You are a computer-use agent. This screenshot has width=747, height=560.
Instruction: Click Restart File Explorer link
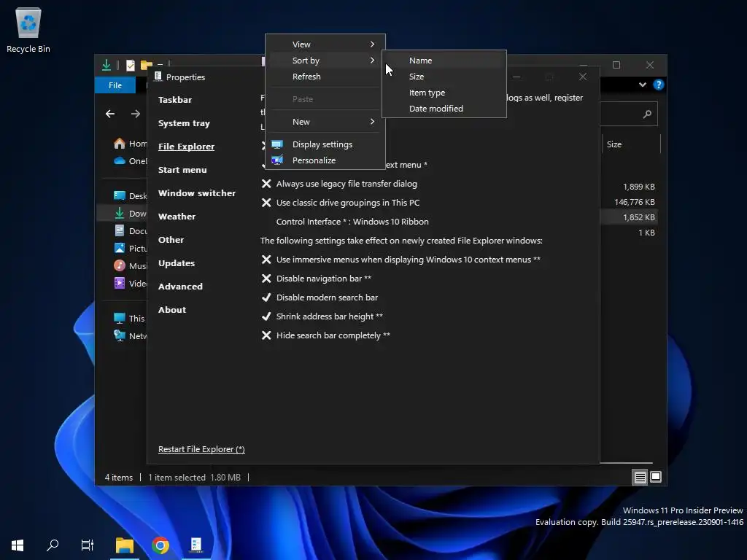[x=201, y=449]
